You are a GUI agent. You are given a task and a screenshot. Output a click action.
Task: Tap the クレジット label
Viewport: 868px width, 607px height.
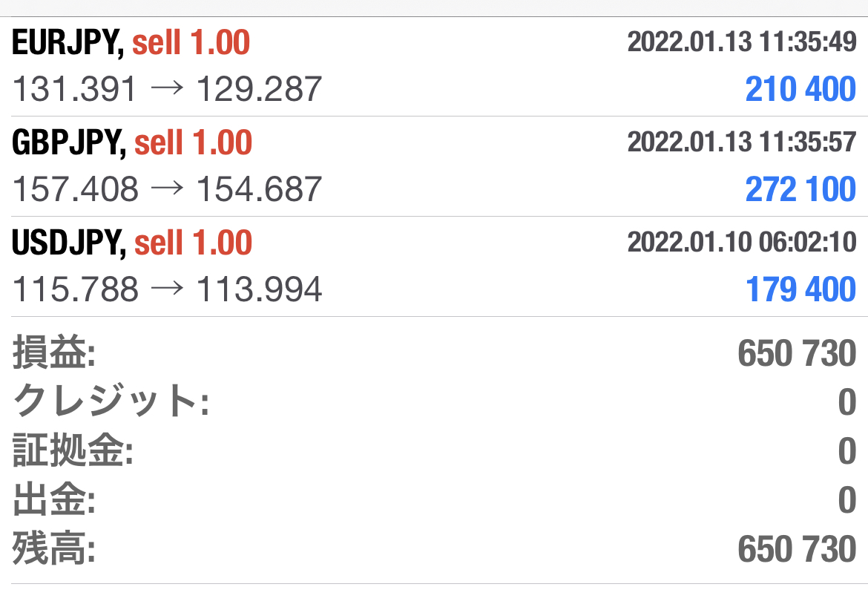pyautogui.click(x=111, y=403)
